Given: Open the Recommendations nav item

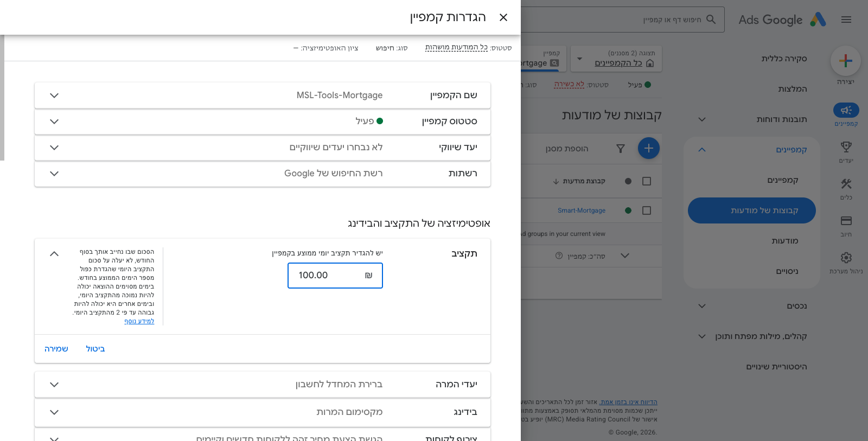Looking at the screenshot, I should (793, 89).
